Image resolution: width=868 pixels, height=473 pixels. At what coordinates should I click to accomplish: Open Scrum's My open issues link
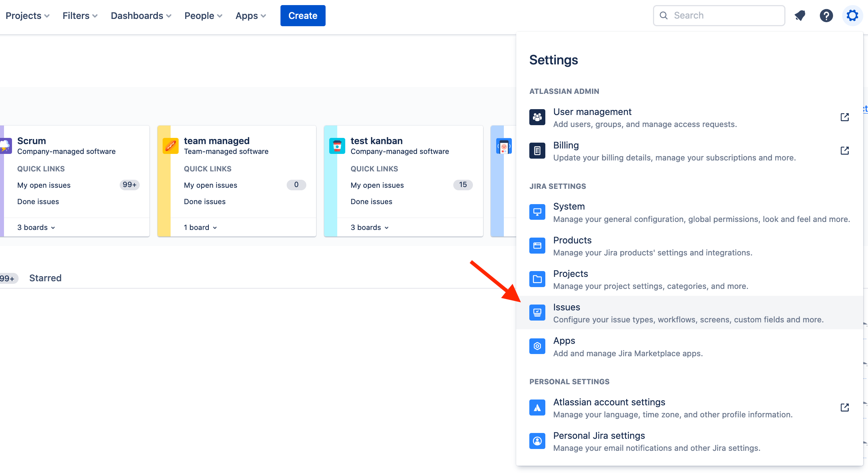[44, 185]
